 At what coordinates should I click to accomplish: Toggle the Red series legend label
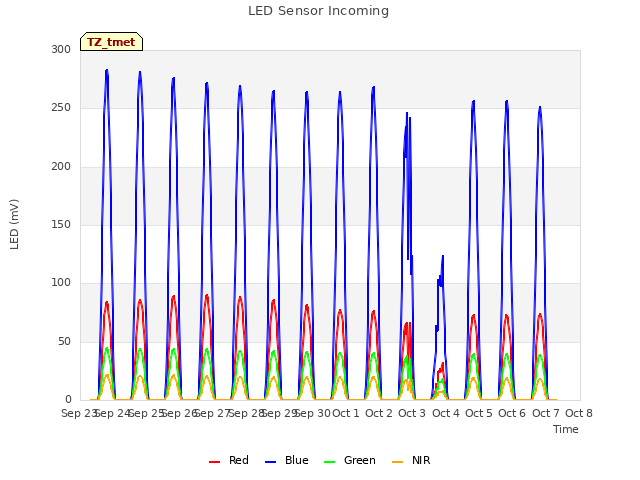(239, 460)
